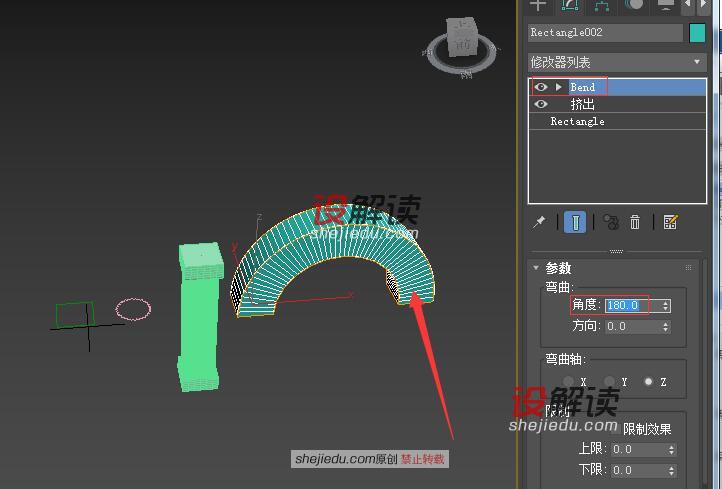Viewport: 722px width, 489px height.
Task: Click the teal object color swatch
Action: (x=697, y=33)
